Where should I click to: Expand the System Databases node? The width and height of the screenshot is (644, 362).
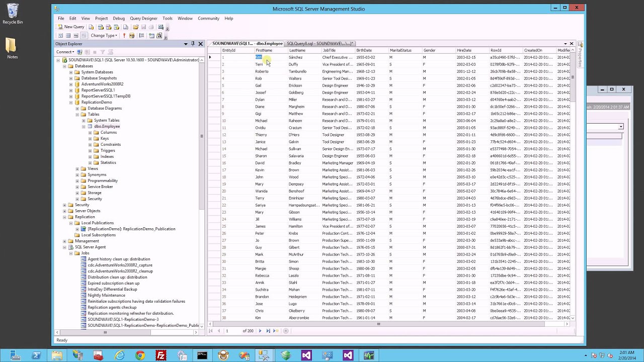point(71,72)
